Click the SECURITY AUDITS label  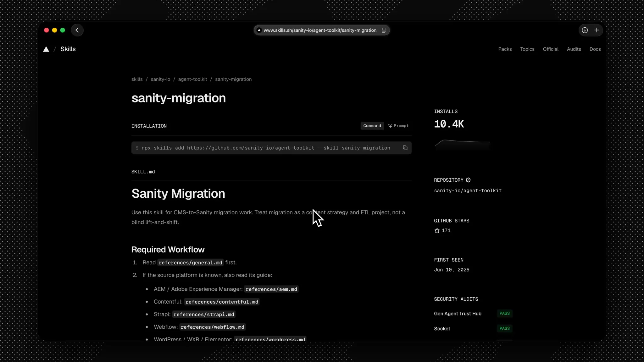point(456,299)
